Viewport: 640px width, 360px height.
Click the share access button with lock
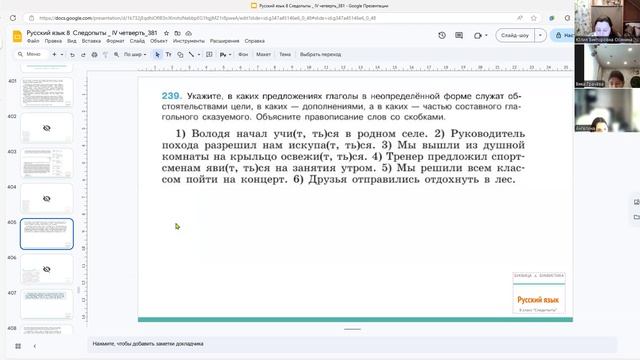(x=563, y=36)
